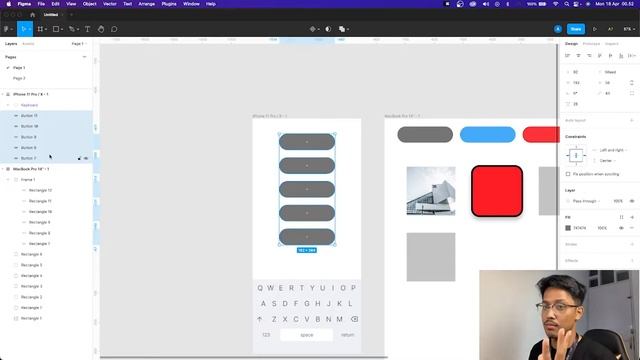Click the layer opacity 100% field
The image size is (640, 360).
(x=618, y=201)
